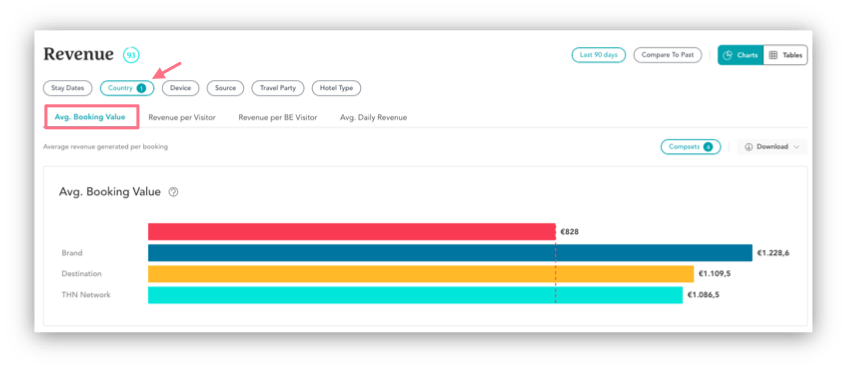Expand the Download dropdown chevron

click(796, 147)
